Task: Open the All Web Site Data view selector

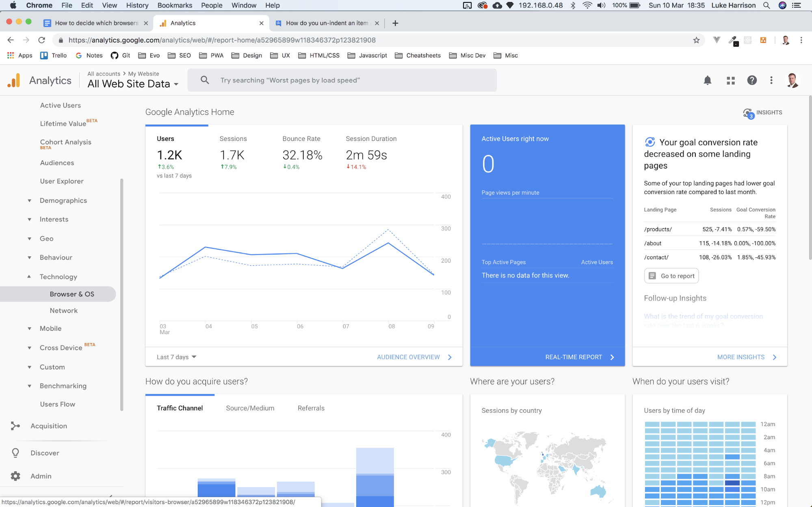Action: [133, 84]
